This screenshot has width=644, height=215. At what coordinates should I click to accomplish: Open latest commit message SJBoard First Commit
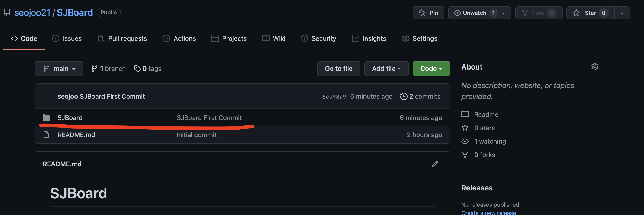coord(112,96)
